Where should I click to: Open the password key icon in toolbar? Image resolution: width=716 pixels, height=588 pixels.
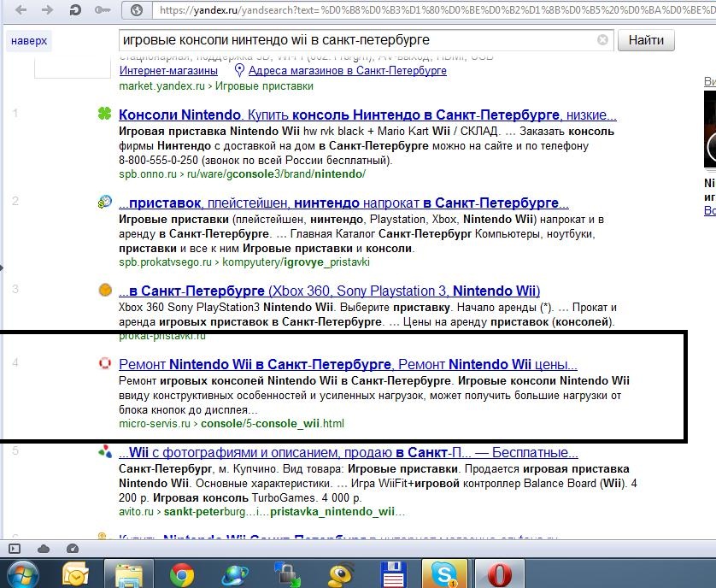(x=103, y=9)
